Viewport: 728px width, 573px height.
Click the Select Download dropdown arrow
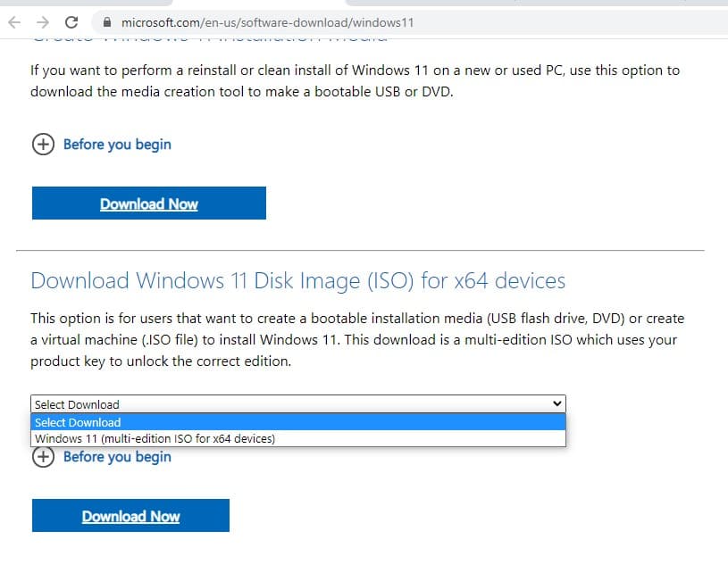click(558, 403)
